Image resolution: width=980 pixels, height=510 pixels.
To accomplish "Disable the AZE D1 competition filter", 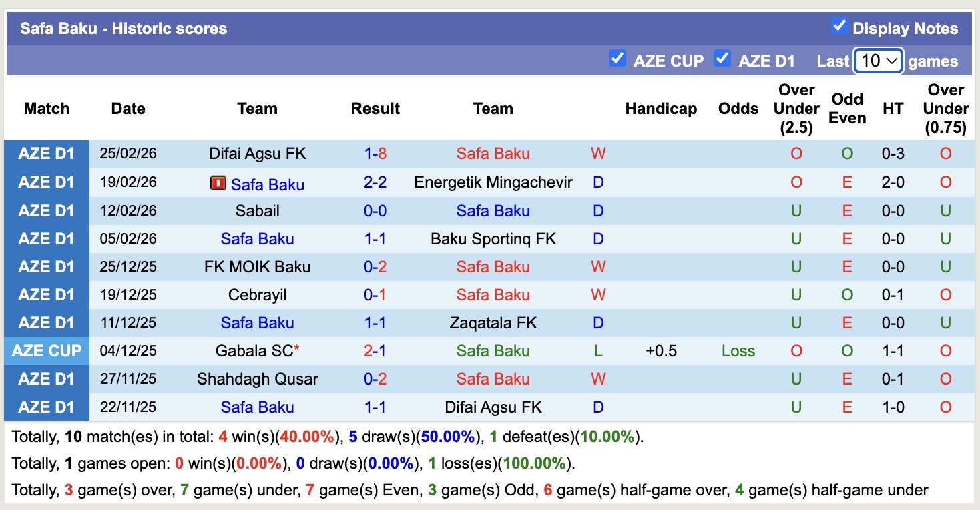I will pyautogui.click(x=722, y=60).
